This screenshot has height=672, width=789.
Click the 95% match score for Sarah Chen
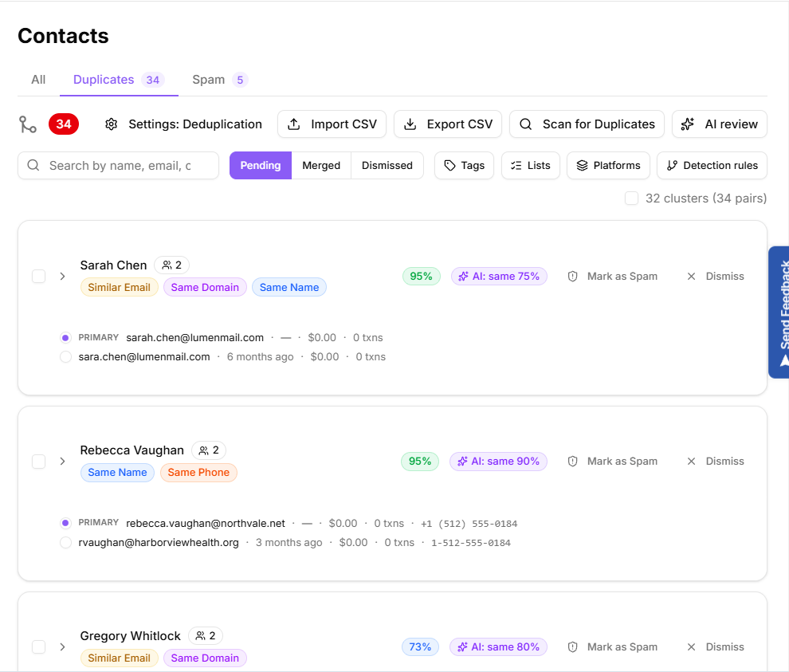(x=421, y=277)
